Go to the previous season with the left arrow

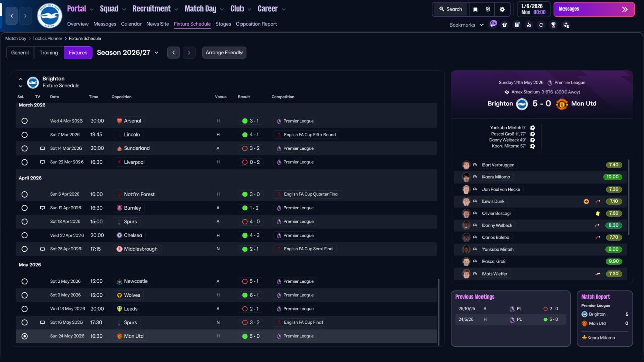(173, 53)
